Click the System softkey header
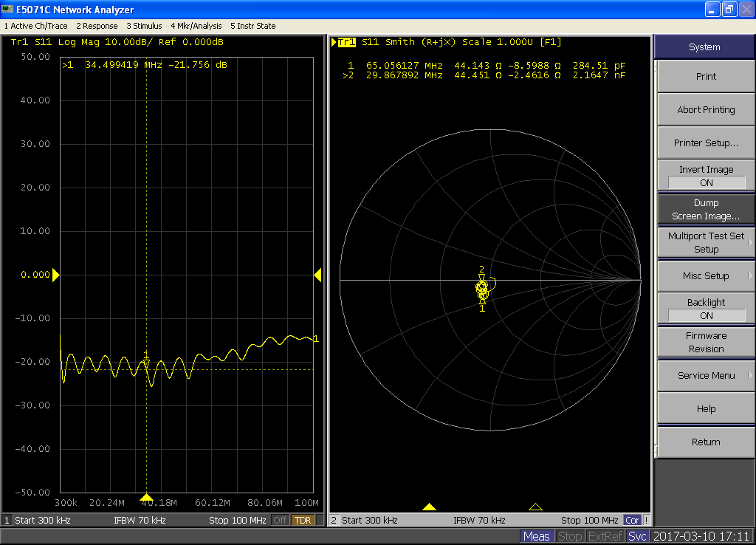The width and height of the screenshot is (756, 545). pyautogui.click(x=704, y=47)
